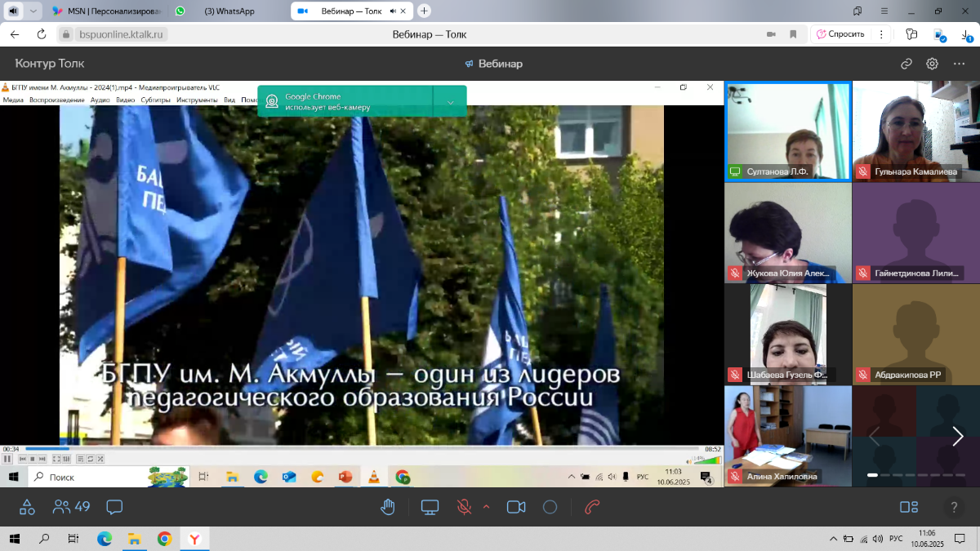This screenshot has height=551, width=980.
Task: Expand microphone options with the red chevron
Action: pos(487,507)
